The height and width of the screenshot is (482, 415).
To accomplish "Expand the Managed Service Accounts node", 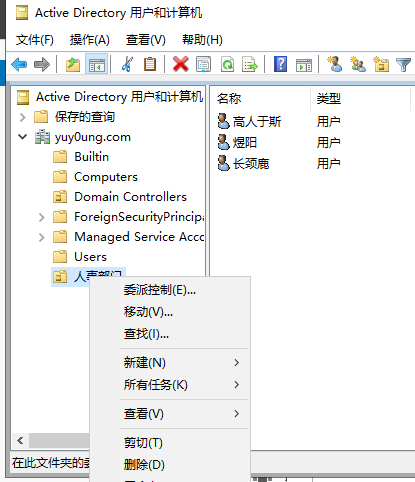I will [41, 237].
